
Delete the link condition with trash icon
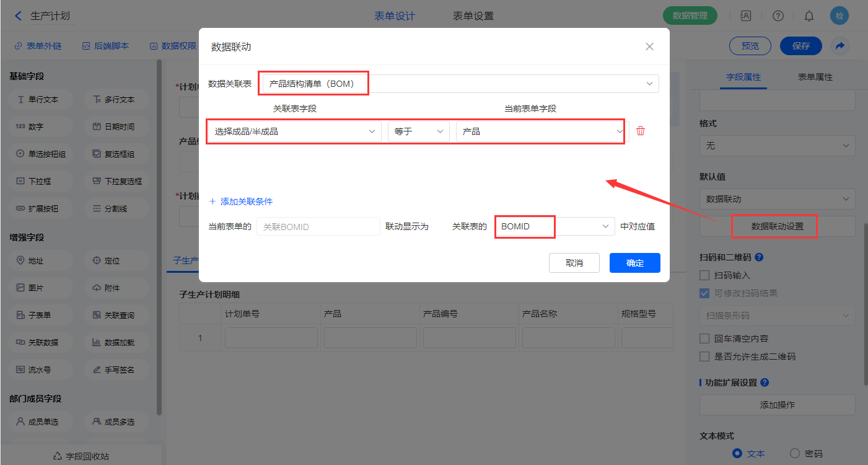click(x=641, y=131)
